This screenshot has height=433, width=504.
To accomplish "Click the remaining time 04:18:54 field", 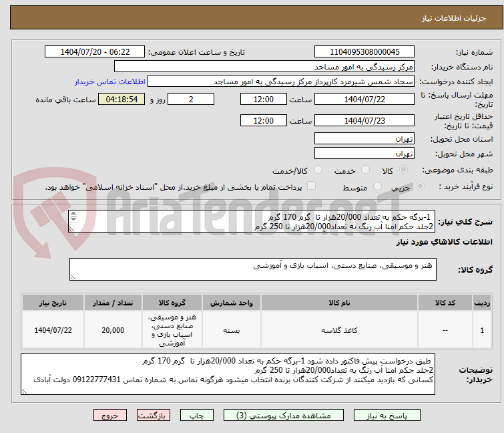I will pyautogui.click(x=121, y=99).
